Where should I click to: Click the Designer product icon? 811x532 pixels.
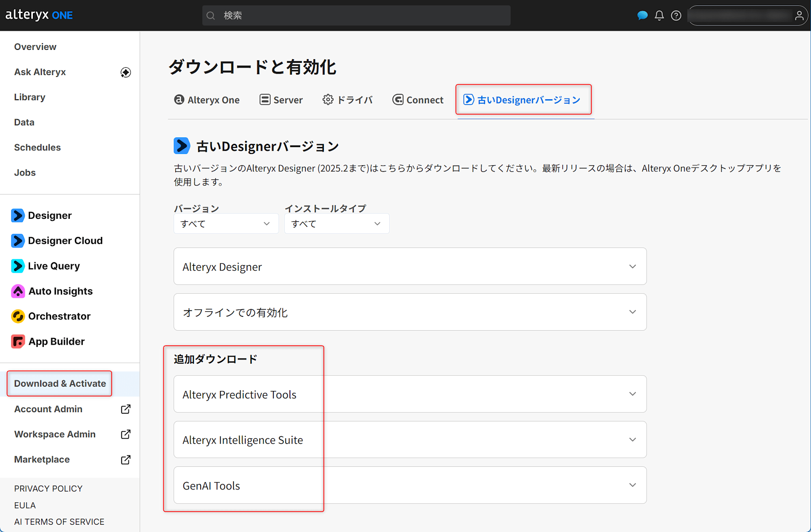[18, 215]
